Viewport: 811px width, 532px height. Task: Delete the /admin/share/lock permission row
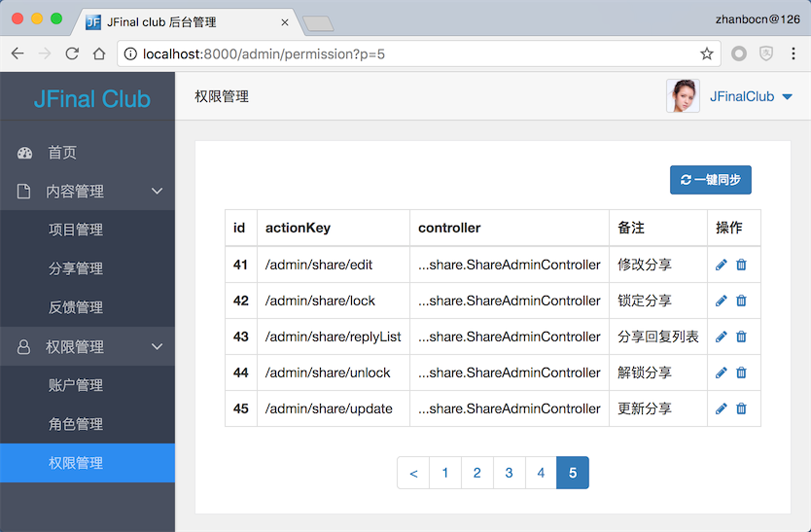741,301
